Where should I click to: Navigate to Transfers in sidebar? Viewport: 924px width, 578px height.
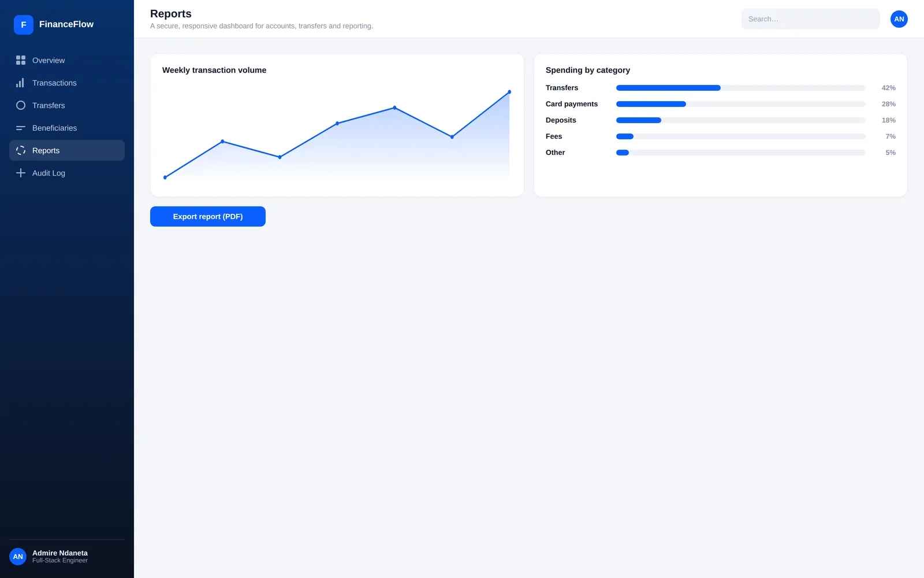[67, 105]
